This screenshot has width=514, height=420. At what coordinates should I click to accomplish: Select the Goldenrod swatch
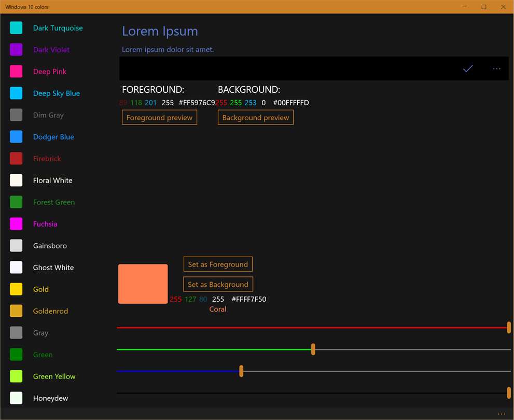pos(16,311)
